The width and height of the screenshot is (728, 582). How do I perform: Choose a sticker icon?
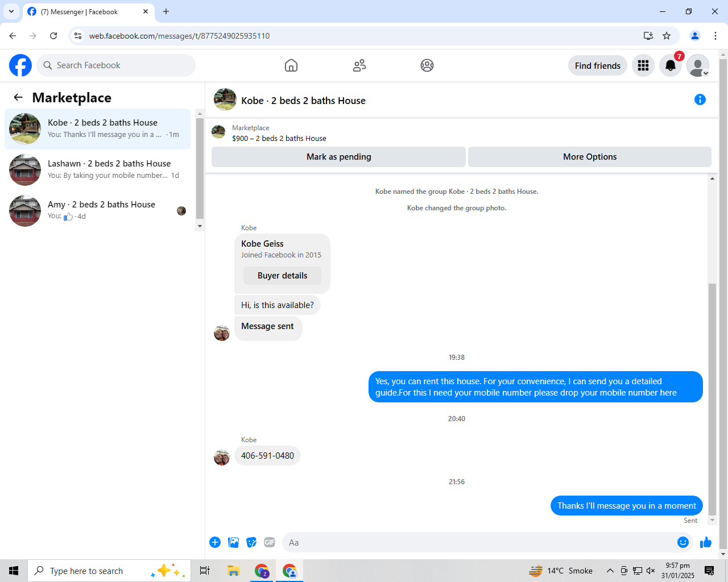(251, 542)
